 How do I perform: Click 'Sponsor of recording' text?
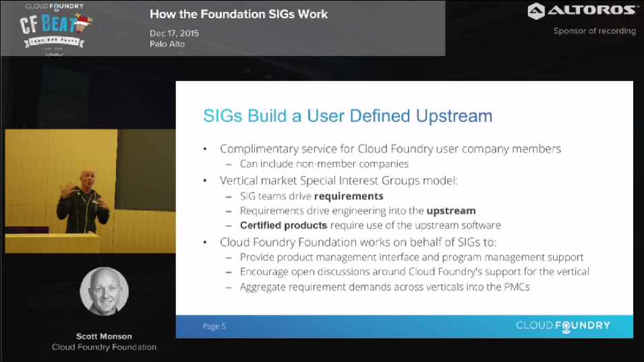click(x=594, y=31)
